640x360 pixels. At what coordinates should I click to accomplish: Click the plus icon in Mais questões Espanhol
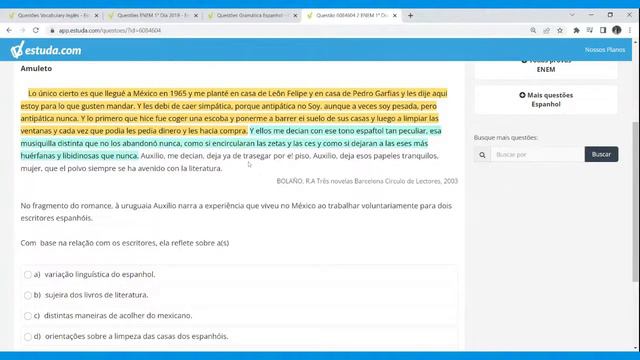[522, 95]
